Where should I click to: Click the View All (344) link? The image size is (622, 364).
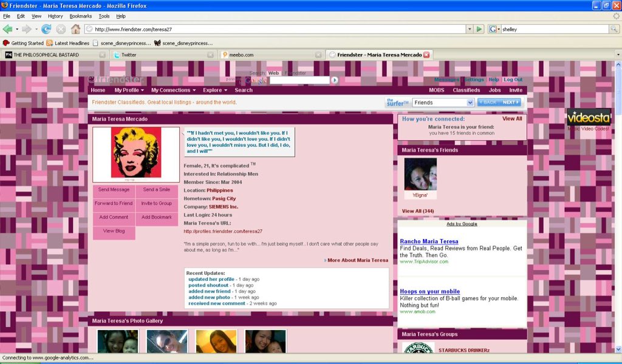pyautogui.click(x=417, y=211)
